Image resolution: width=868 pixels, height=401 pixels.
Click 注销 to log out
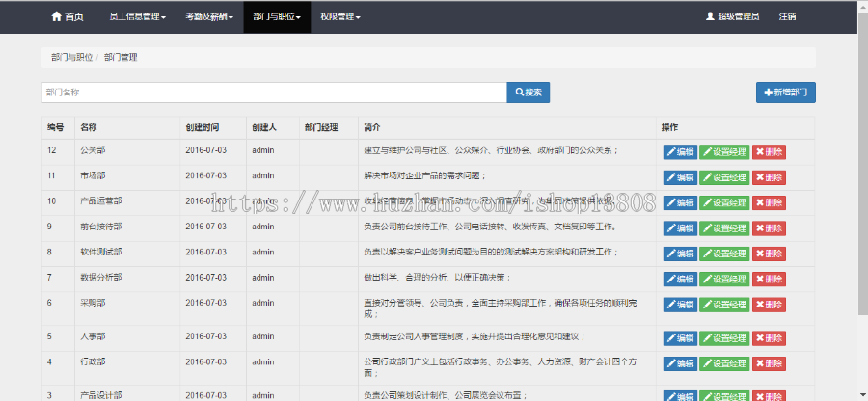coord(787,16)
